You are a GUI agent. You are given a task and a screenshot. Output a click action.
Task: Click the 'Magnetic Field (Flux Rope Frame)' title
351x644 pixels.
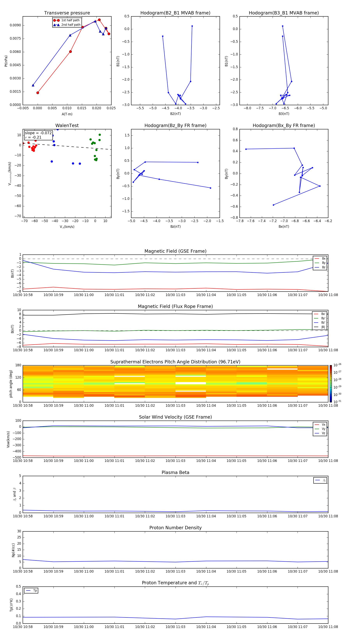pyautogui.click(x=175, y=307)
